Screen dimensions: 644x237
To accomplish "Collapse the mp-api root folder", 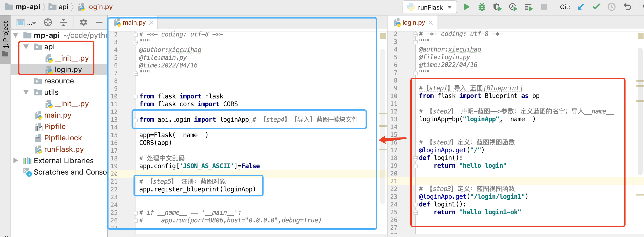I will point(16,35).
